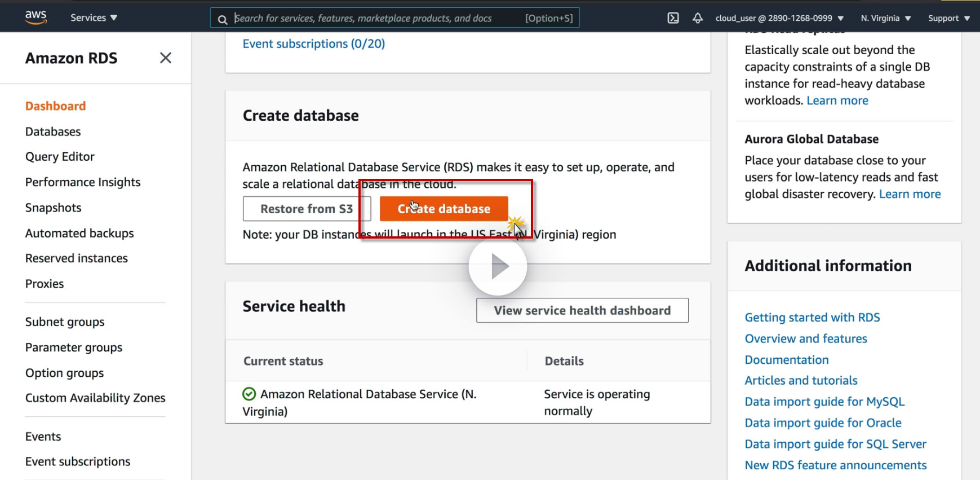Open Getting started with RDS link
Image resolution: width=980 pixels, height=480 pixels.
pyautogui.click(x=812, y=318)
